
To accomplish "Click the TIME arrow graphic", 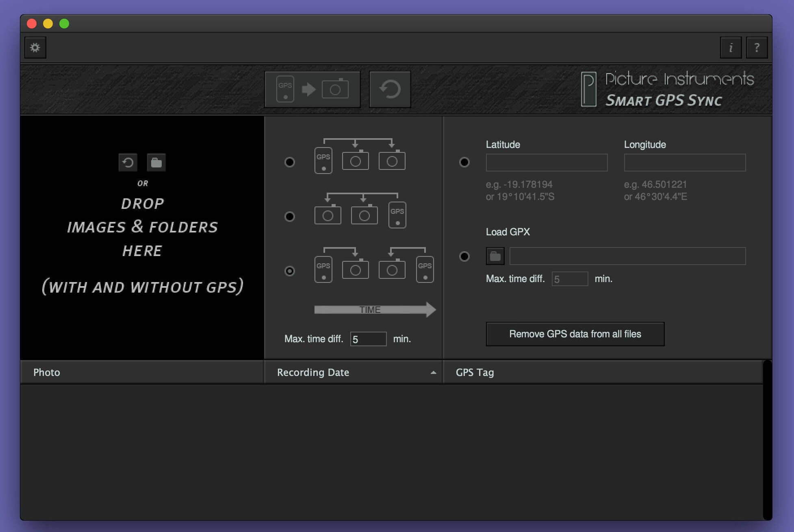I will (375, 310).
